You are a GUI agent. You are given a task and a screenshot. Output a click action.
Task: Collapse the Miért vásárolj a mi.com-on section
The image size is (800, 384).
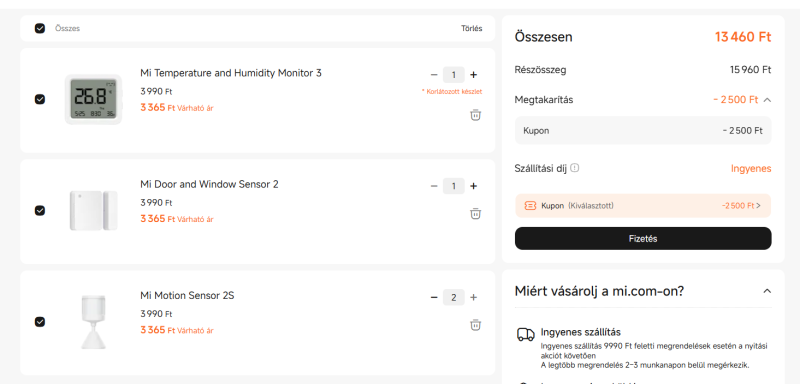(x=767, y=291)
